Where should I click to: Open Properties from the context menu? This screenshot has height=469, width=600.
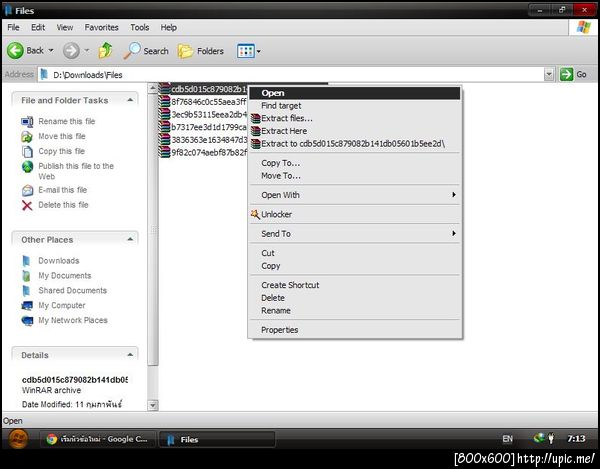355,330
